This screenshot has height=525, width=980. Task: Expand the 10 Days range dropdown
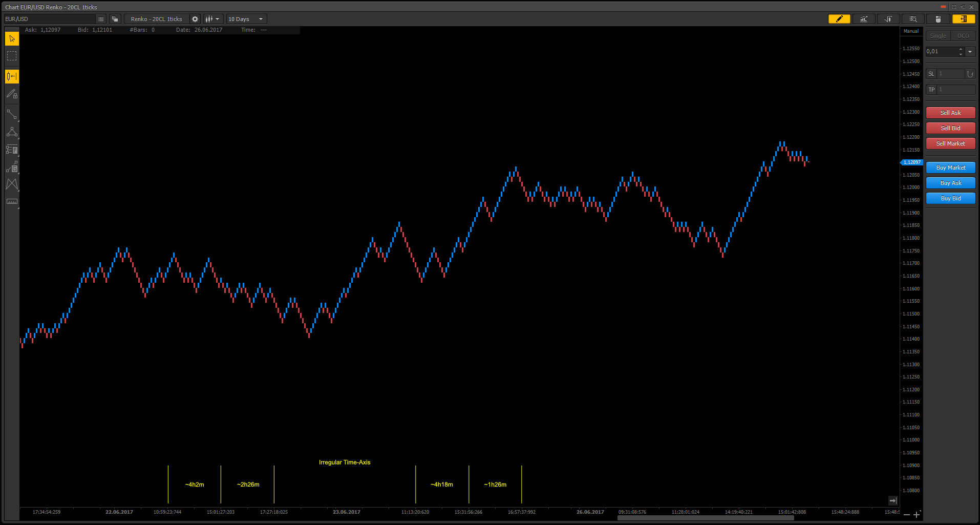[246, 19]
